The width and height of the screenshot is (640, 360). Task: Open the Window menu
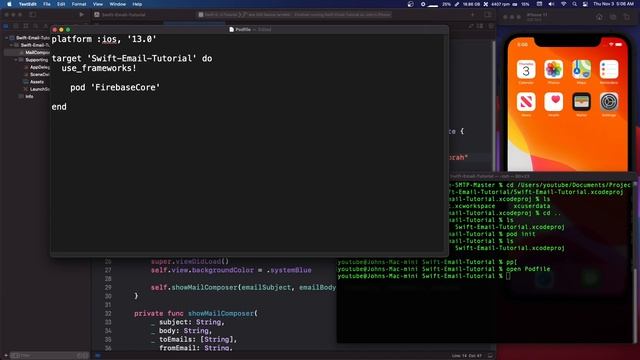coord(117,4)
